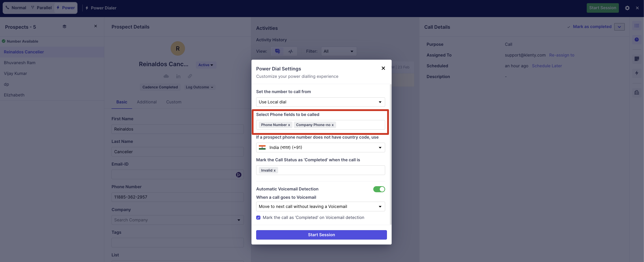Expand the Use Local dial dropdown

(320, 102)
